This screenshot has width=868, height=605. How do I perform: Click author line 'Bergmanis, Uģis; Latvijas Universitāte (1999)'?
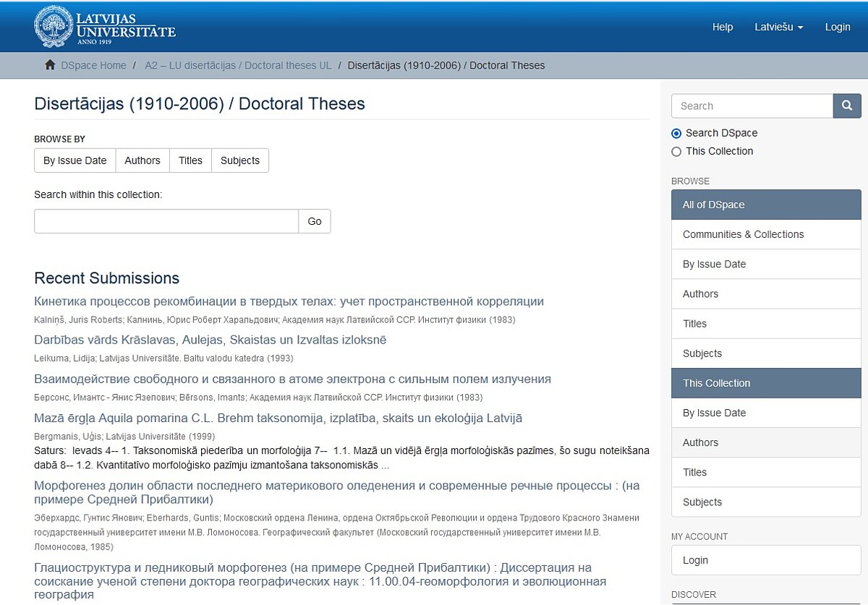[124, 436]
